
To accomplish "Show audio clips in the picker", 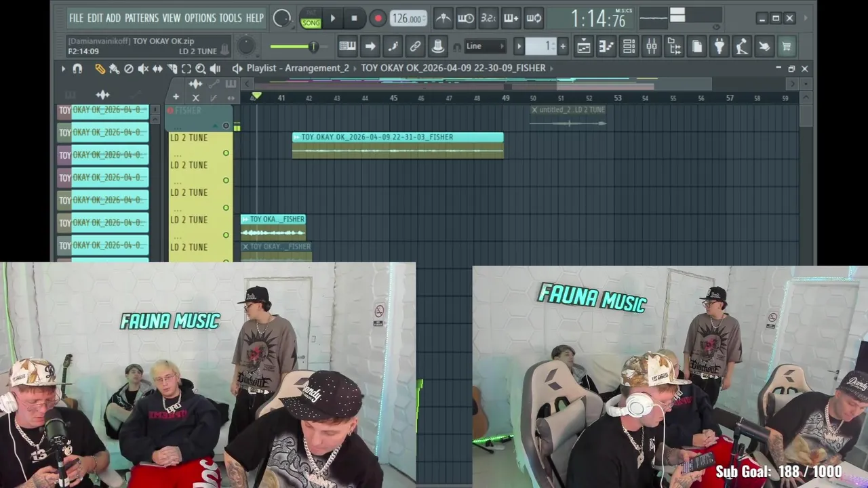I will pyautogui.click(x=102, y=95).
